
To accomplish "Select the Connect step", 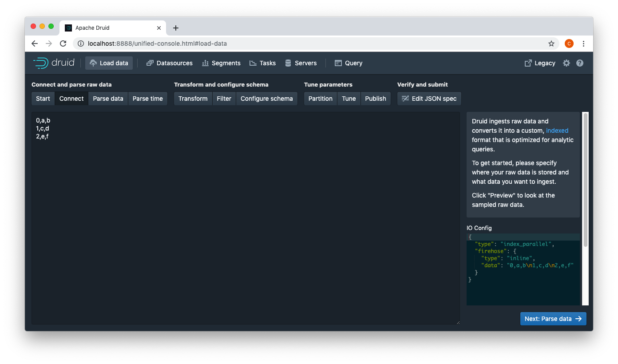I will coord(71,99).
